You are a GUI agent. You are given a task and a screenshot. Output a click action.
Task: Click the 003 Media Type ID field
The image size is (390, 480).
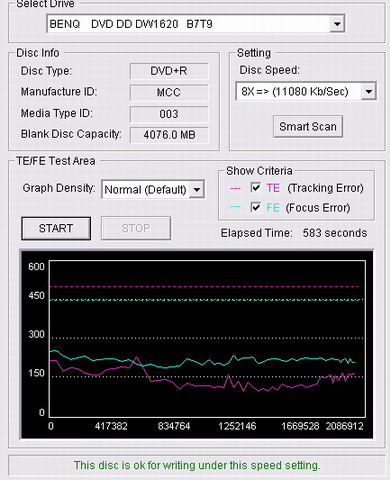(169, 114)
